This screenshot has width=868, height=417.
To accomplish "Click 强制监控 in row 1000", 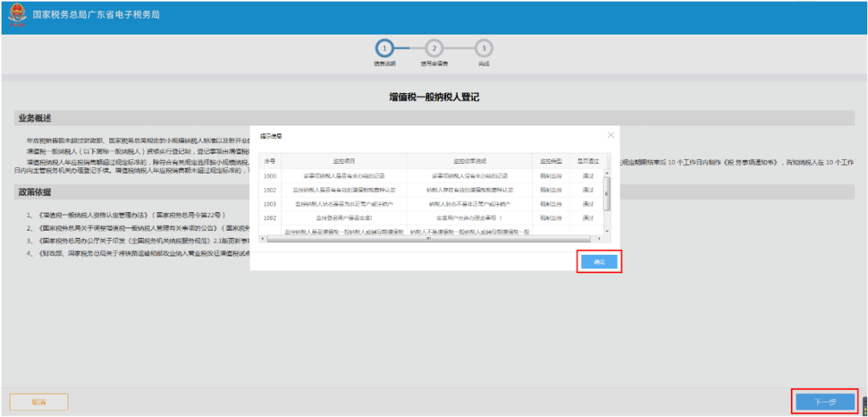I will coord(551,176).
